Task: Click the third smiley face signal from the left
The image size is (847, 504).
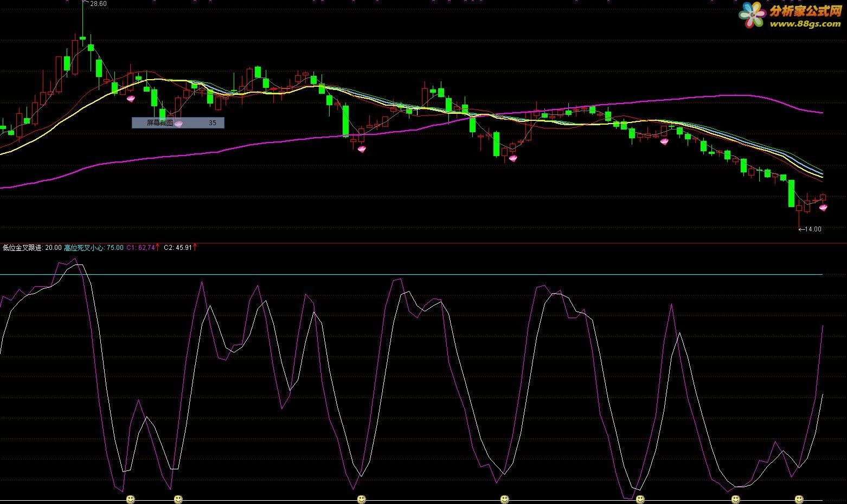Action: (x=362, y=499)
